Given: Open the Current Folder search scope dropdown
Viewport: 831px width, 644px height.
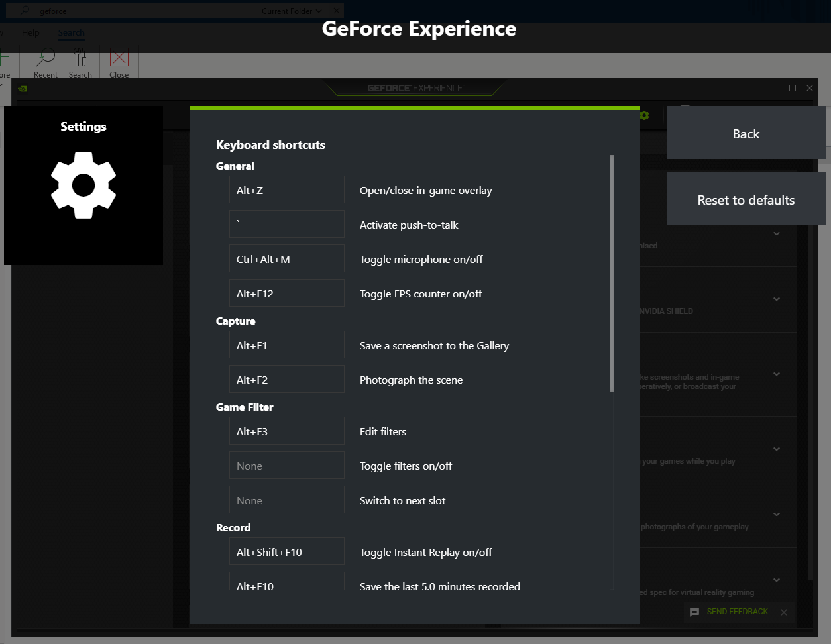Looking at the screenshot, I should point(292,11).
